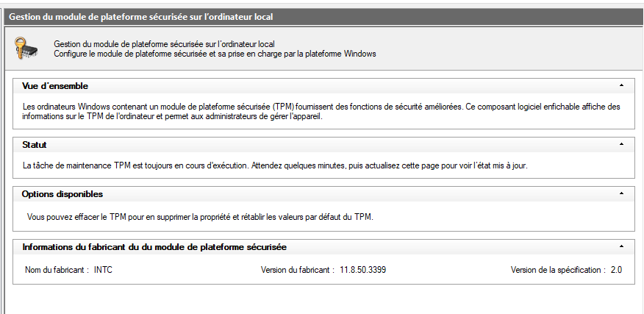Viewport: 644px width, 314px height.
Task: Click the Configure le module subtitle line
Action: [215, 54]
